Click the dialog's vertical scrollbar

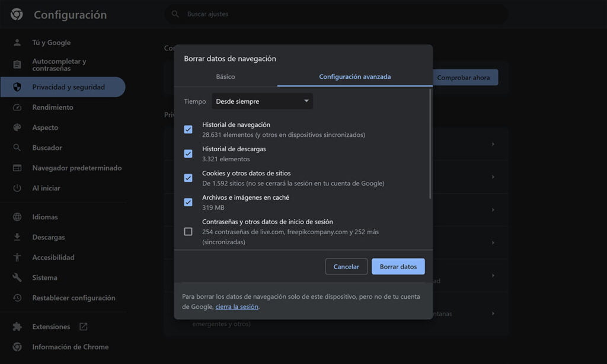coord(430,143)
